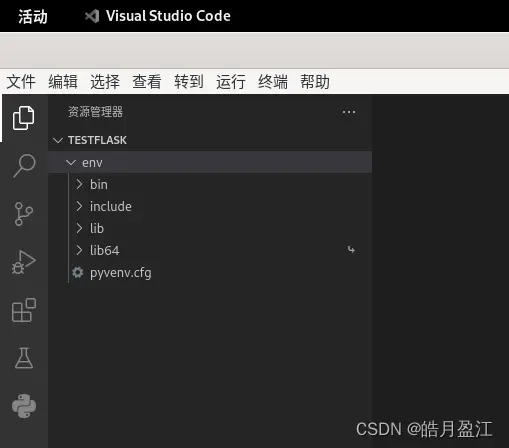This screenshot has width=509, height=448.
Task: Open the 终端 menu
Action: coord(273,82)
